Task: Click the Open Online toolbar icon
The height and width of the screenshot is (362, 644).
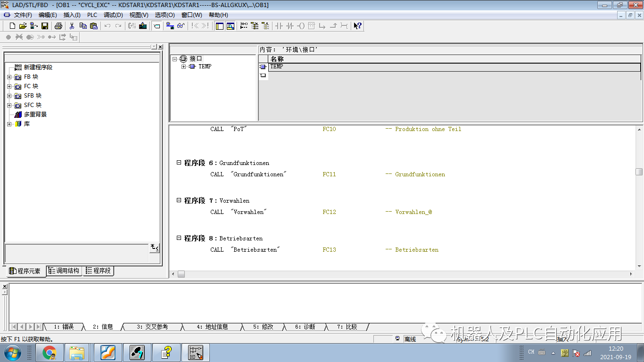Action: 33,26
